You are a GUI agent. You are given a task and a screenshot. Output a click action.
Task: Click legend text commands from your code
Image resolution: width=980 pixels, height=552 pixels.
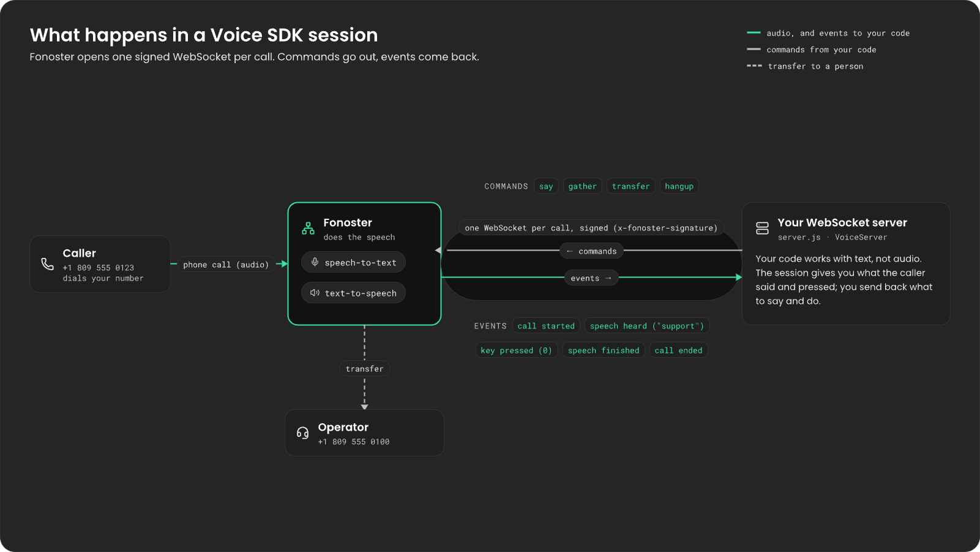pos(821,50)
